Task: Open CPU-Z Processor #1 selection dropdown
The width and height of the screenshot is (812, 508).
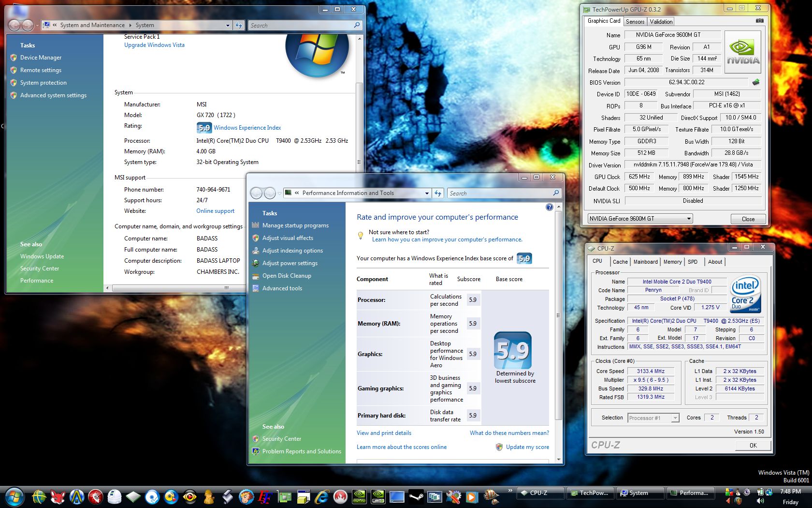Action: pos(675,418)
